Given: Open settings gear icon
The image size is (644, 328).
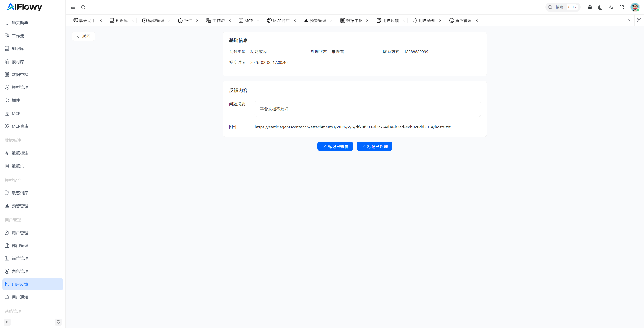Looking at the screenshot, I should pos(590,7).
